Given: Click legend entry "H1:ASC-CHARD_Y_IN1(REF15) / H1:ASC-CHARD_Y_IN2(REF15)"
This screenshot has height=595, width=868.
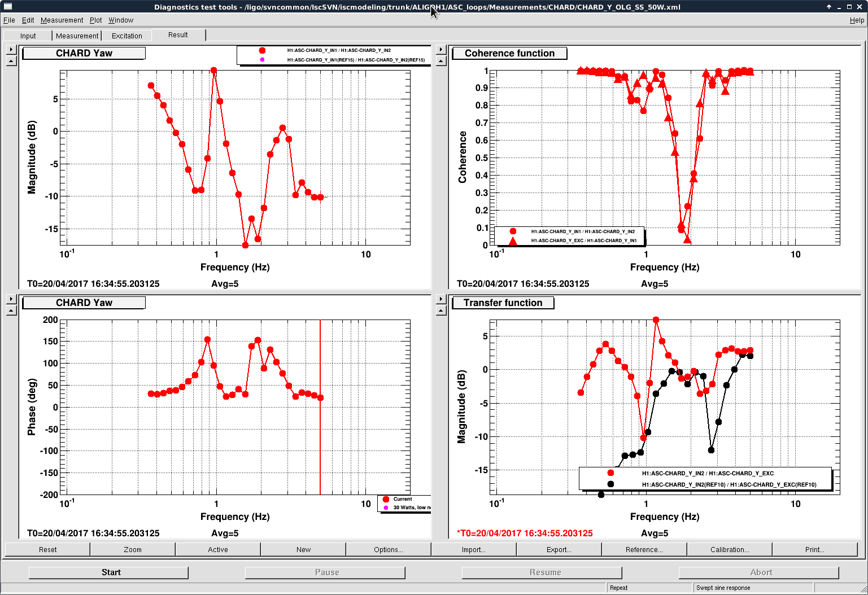Looking at the screenshot, I should coord(356,60).
